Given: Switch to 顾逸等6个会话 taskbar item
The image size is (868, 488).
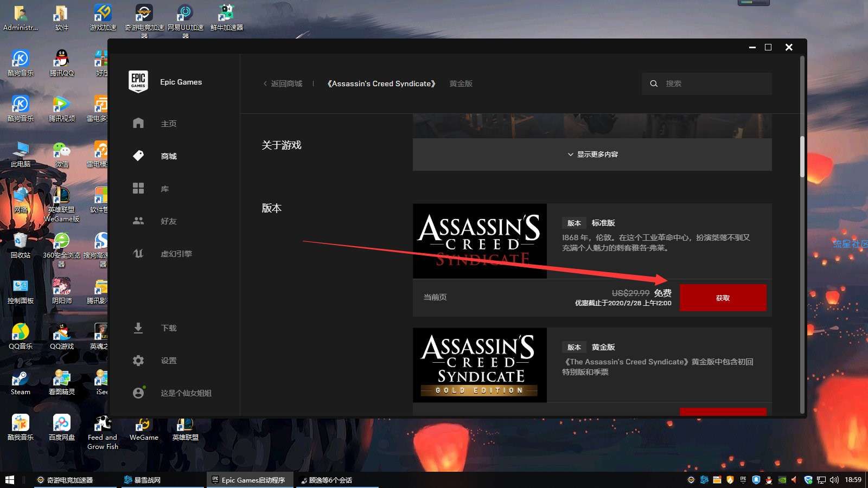Looking at the screenshot, I should click(338, 480).
